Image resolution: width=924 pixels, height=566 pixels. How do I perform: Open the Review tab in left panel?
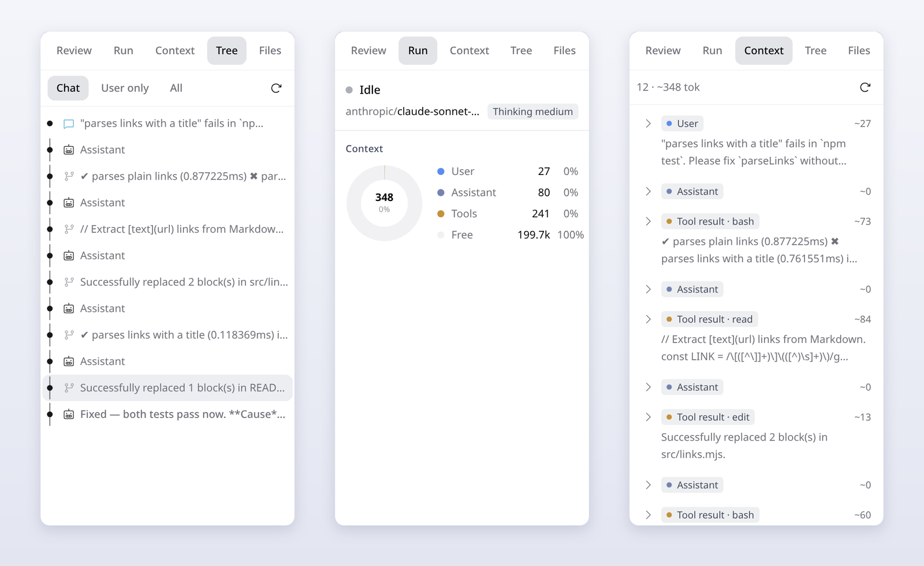tap(74, 51)
